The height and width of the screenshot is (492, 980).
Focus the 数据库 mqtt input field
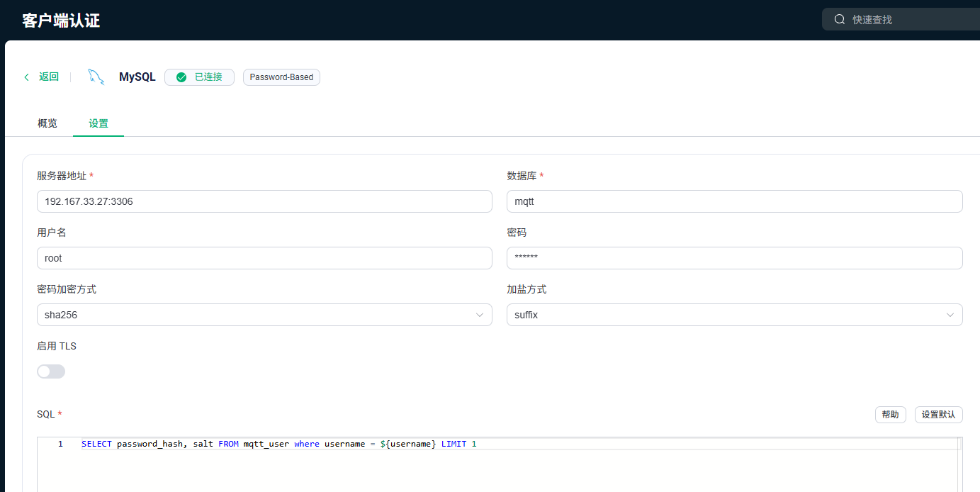click(735, 201)
